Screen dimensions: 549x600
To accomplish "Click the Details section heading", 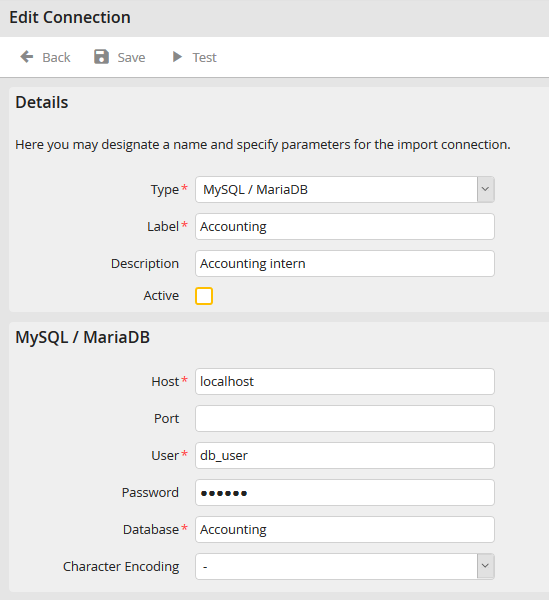I will pyautogui.click(x=42, y=102).
